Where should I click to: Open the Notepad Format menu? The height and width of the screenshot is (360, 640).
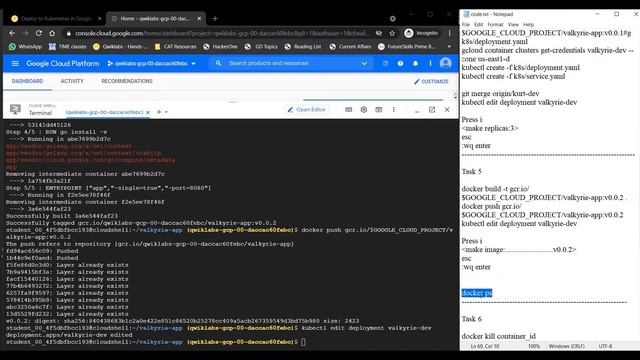point(495,25)
